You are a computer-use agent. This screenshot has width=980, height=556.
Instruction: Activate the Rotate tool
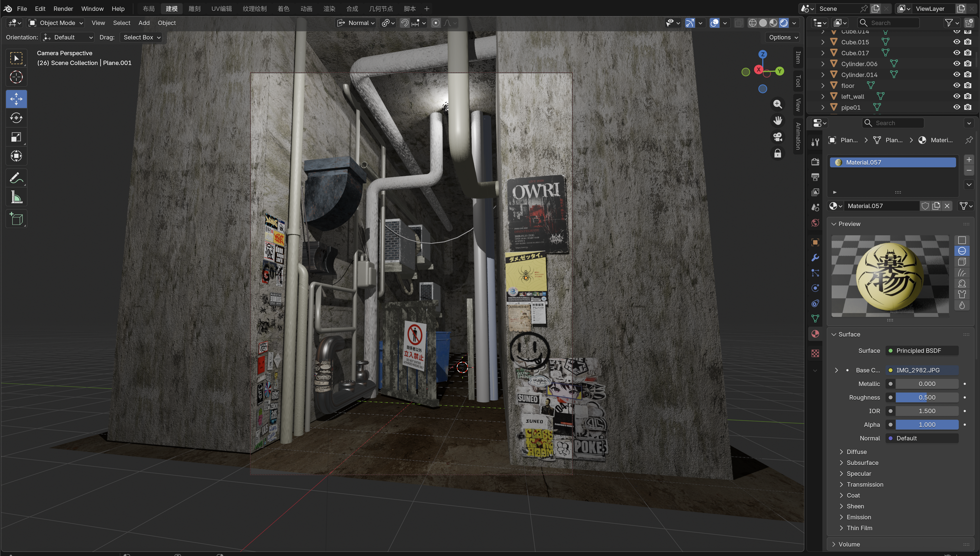[16, 118]
